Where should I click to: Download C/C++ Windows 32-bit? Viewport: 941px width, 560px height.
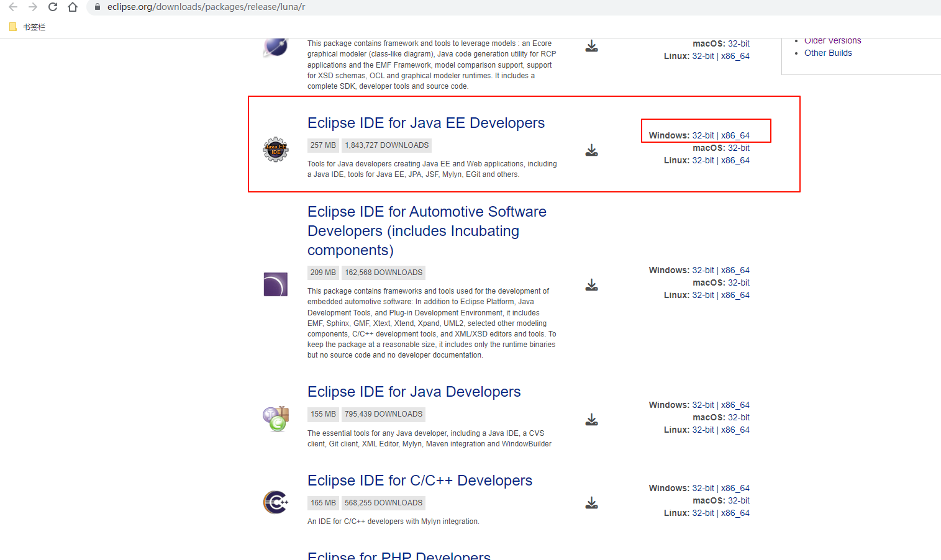703,488
